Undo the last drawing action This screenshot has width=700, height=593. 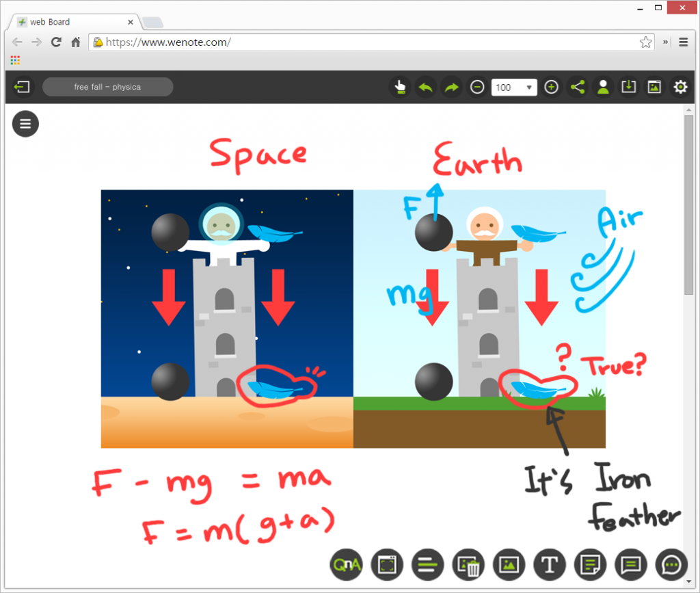click(425, 87)
